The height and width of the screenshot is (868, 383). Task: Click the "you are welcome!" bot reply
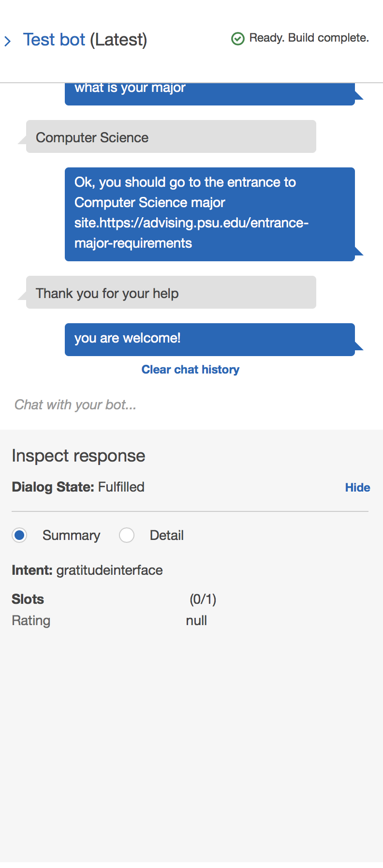click(x=209, y=339)
